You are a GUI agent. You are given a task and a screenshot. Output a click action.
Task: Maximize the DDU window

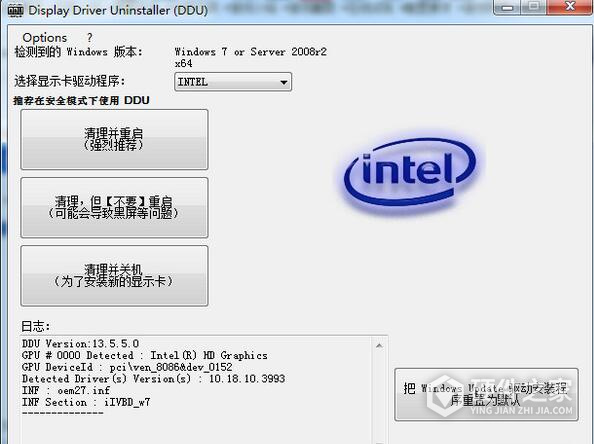[534, 7]
